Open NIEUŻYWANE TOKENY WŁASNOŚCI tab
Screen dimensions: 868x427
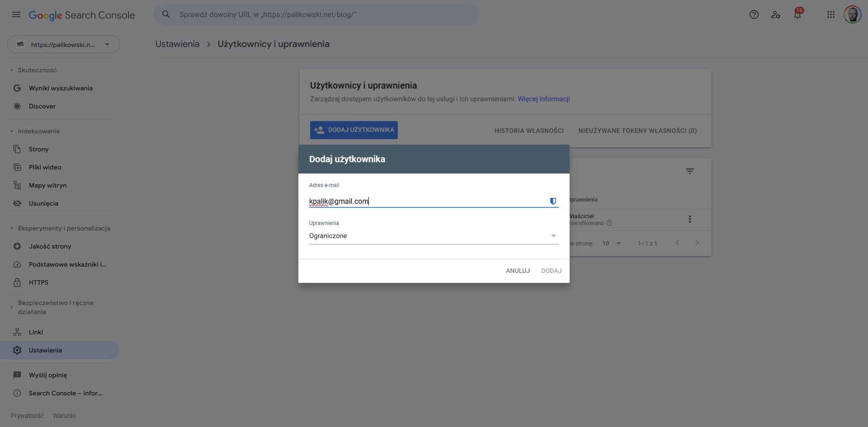(x=637, y=131)
